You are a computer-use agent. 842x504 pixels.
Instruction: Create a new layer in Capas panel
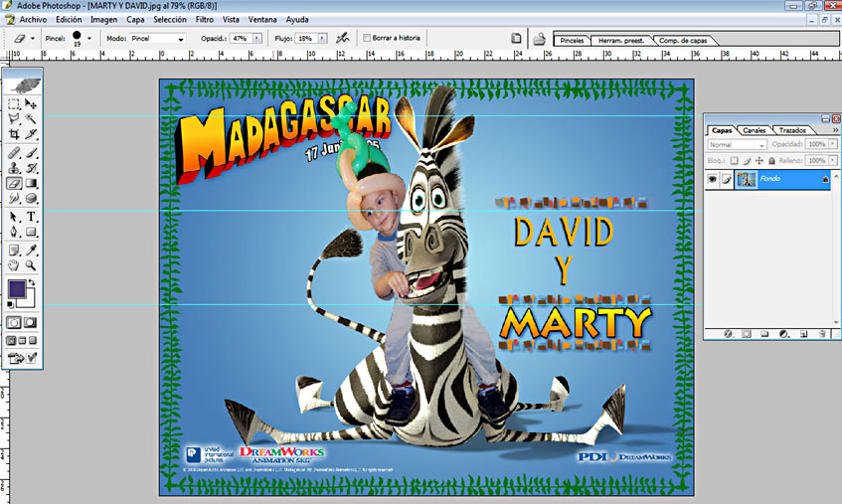click(x=803, y=334)
